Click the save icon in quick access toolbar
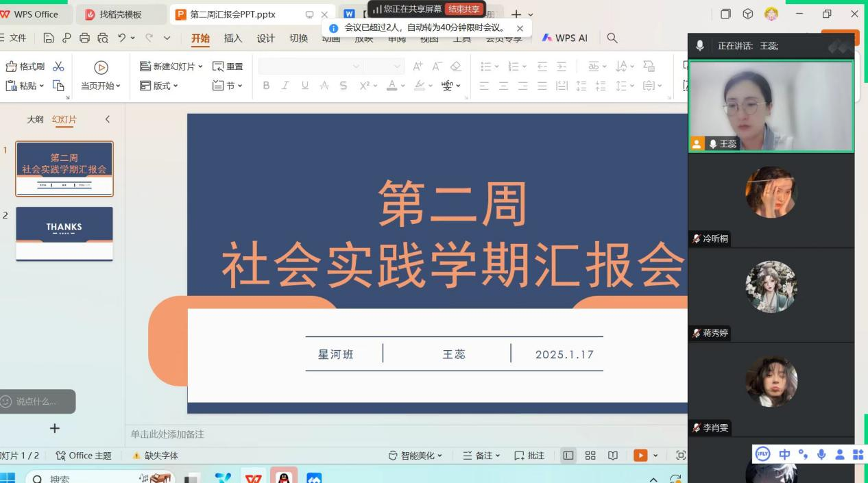This screenshot has width=868, height=483. click(x=49, y=38)
